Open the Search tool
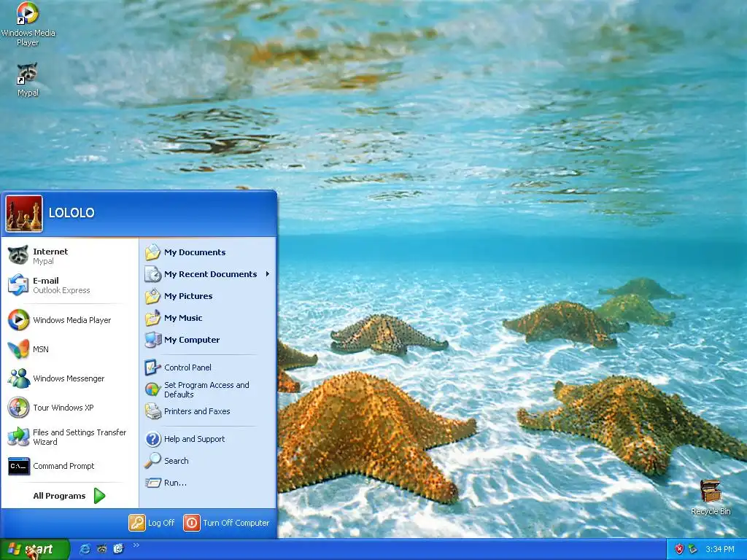The image size is (747, 560). [x=208, y=461]
